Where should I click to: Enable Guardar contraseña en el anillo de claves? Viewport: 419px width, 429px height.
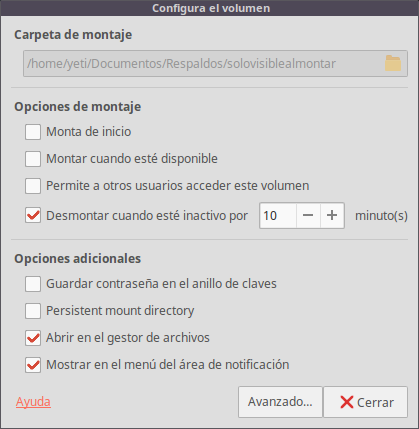[x=33, y=284]
